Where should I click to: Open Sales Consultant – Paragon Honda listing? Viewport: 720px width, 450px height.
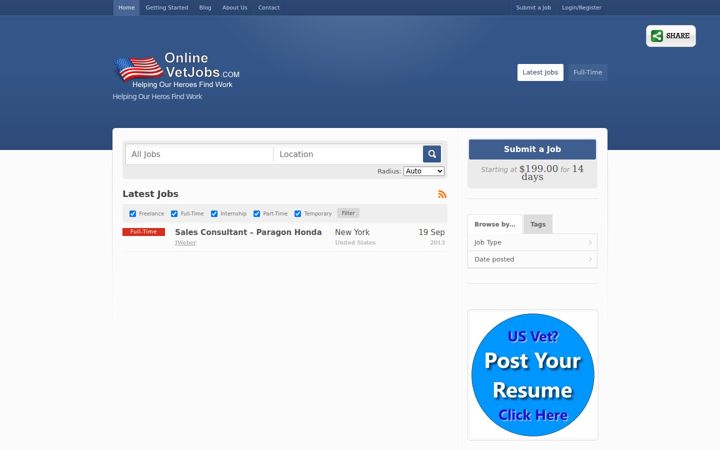pyautogui.click(x=248, y=232)
